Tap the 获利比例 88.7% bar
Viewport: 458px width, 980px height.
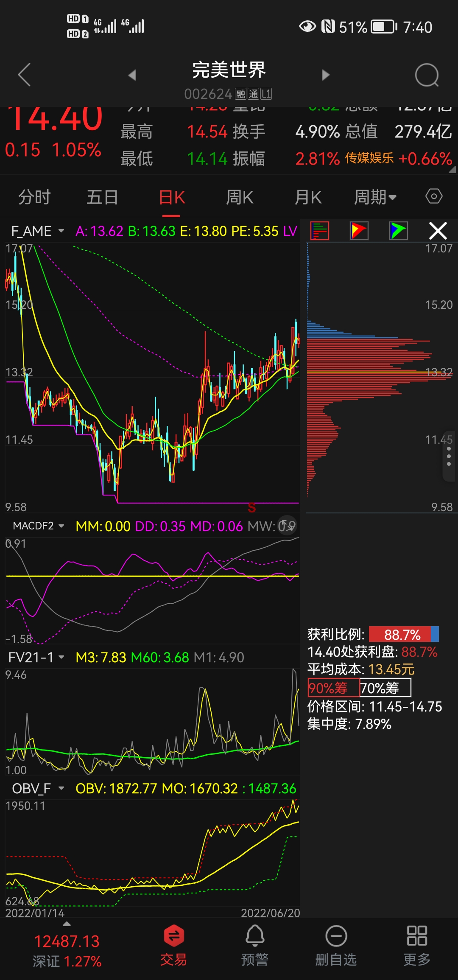[x=404, y=634]
